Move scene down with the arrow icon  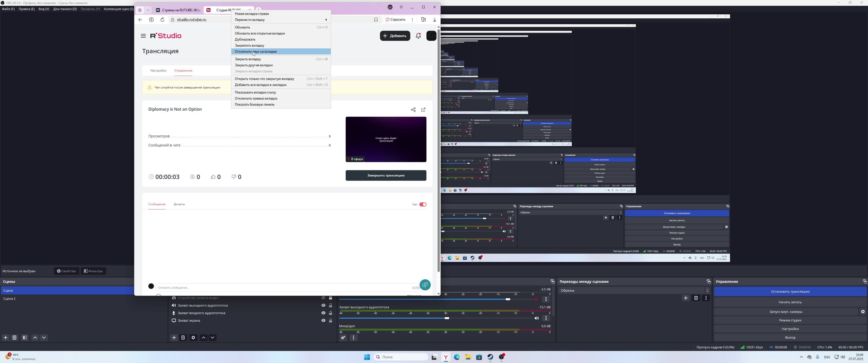44,337
